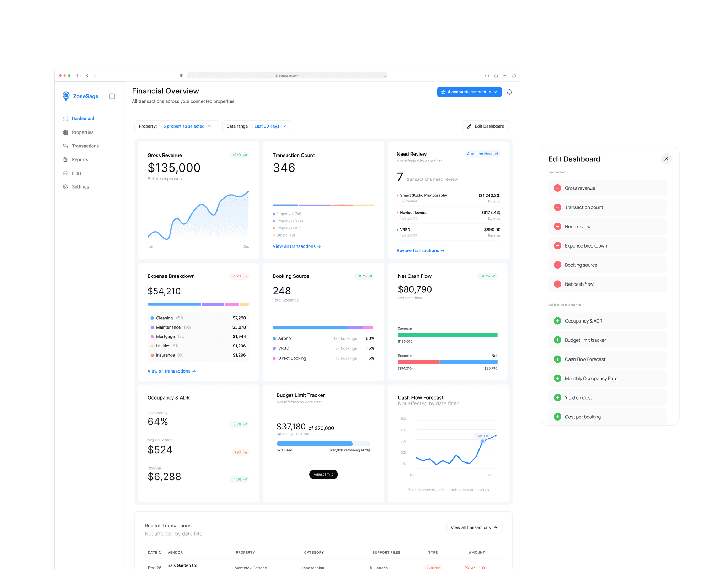Remove Transaction count chart

(x=557, y=207)
